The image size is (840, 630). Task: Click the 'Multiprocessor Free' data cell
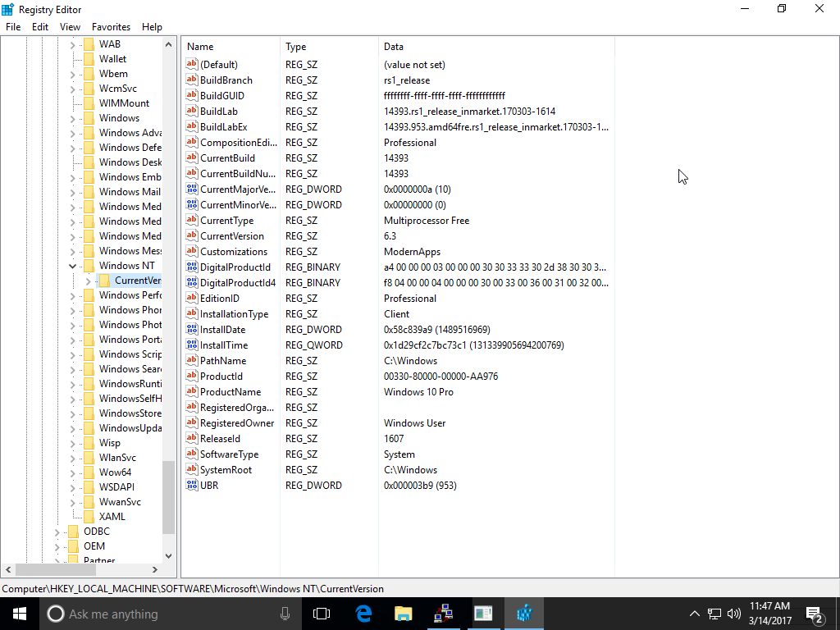(x=427, y=220)
